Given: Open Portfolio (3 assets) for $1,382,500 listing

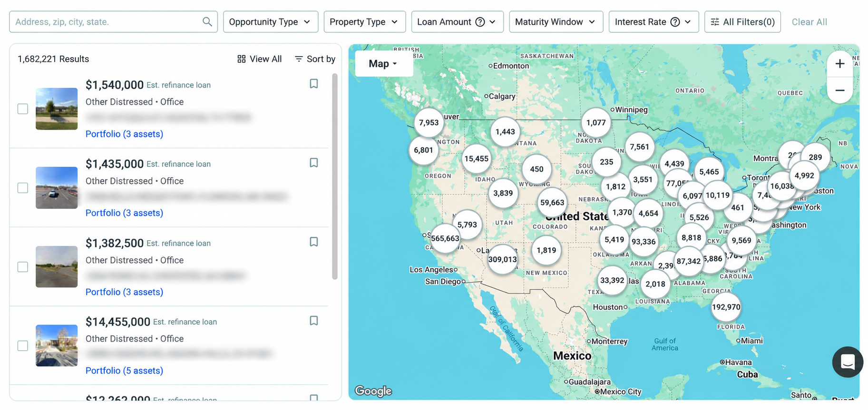Looking at the screenshot, I should pyautogui.click(x=124, y=292).
